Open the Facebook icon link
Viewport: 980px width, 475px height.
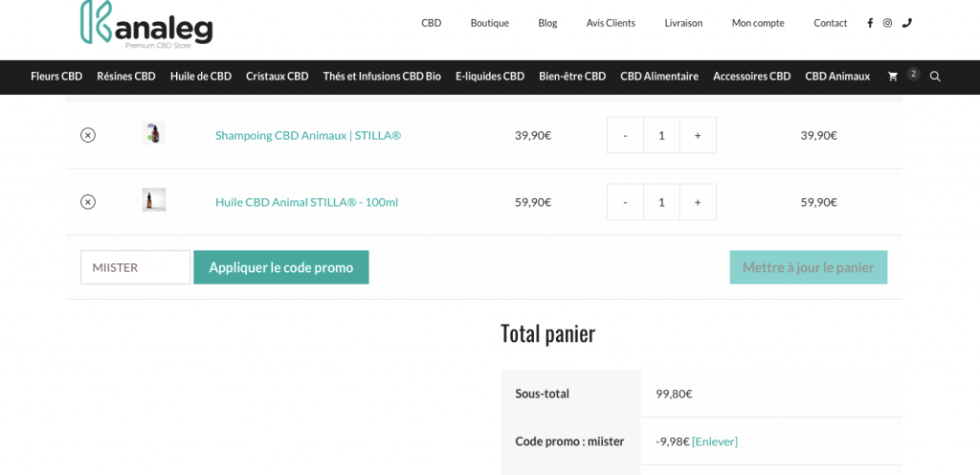point(870,23)
